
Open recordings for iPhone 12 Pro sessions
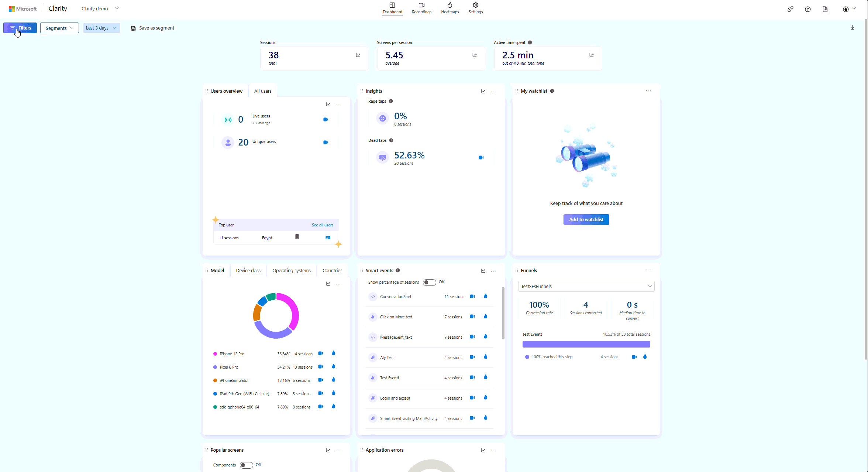click(x=321, y=353)
